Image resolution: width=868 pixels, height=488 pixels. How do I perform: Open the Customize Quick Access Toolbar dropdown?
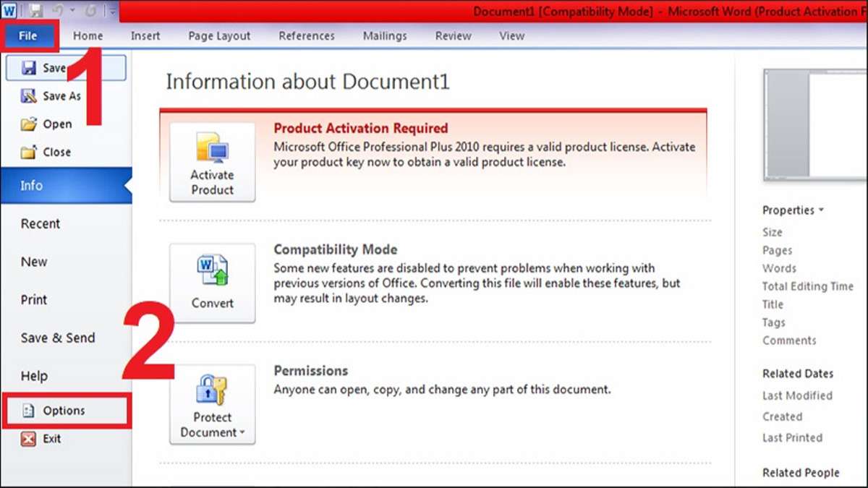coord(112,10)
